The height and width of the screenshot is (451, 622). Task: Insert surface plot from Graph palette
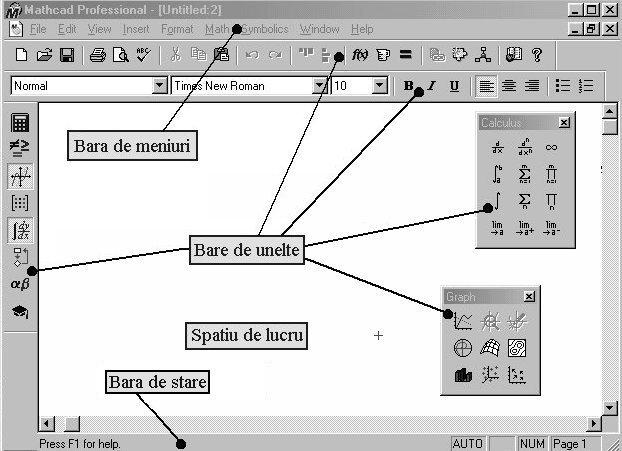[490, 348]
